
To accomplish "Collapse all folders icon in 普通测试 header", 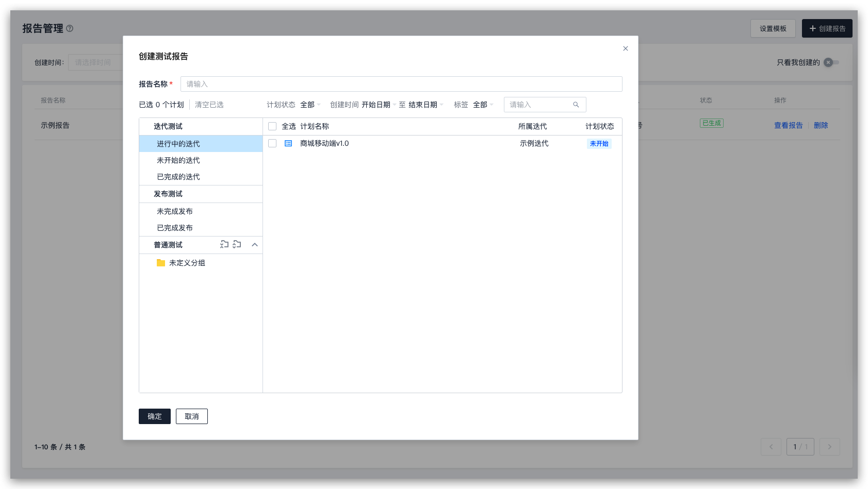I will click(224, 244).
